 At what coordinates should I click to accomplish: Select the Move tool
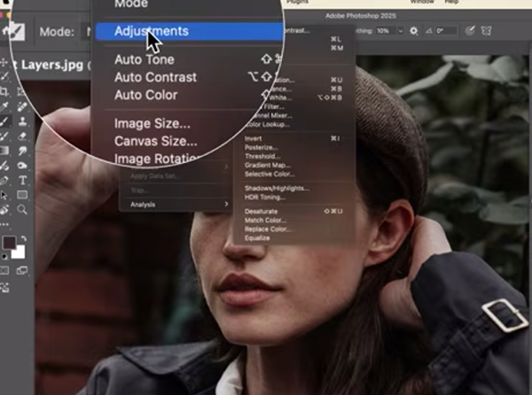coord(4,63)
